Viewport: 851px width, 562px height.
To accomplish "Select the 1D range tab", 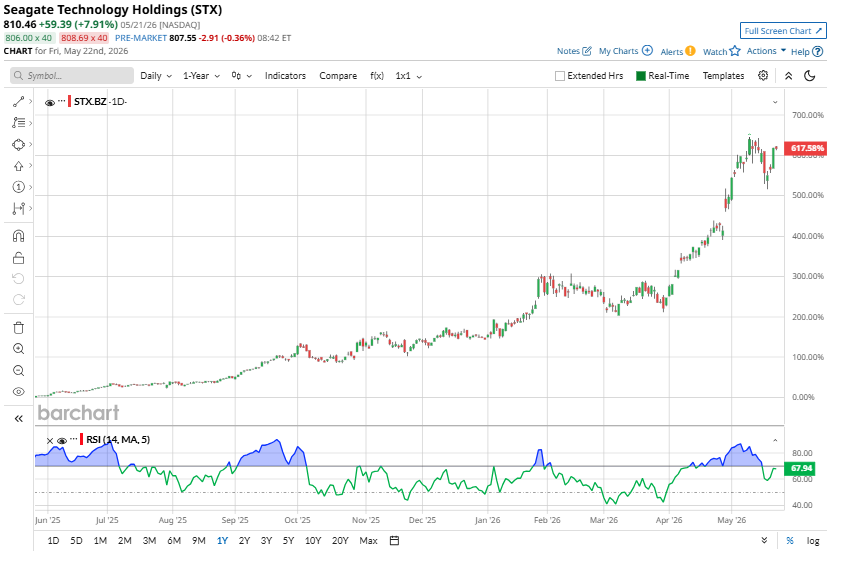I will pyautogui.click(x=53, y=540).
